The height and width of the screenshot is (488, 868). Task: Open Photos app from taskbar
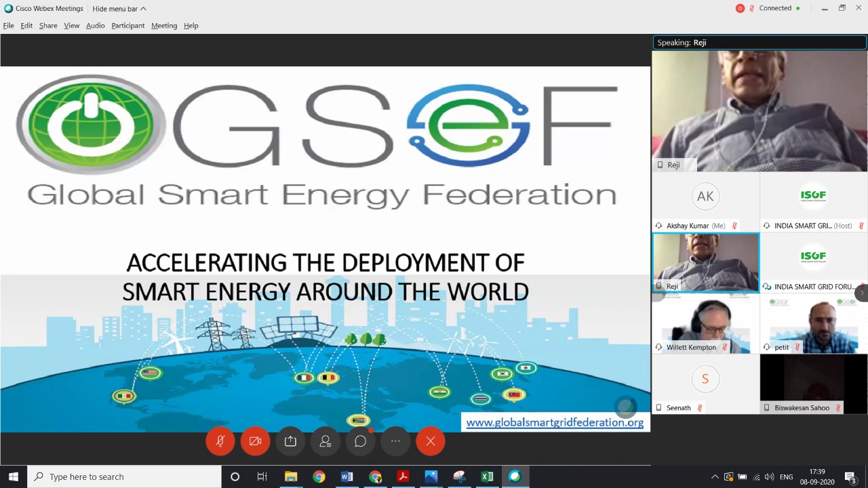pyautogui.click(x=431, y=476)
